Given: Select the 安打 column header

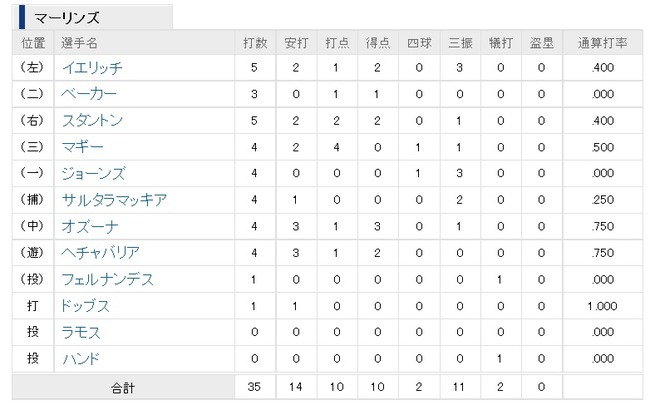Looking at the screenshot, I should [296, 43].
